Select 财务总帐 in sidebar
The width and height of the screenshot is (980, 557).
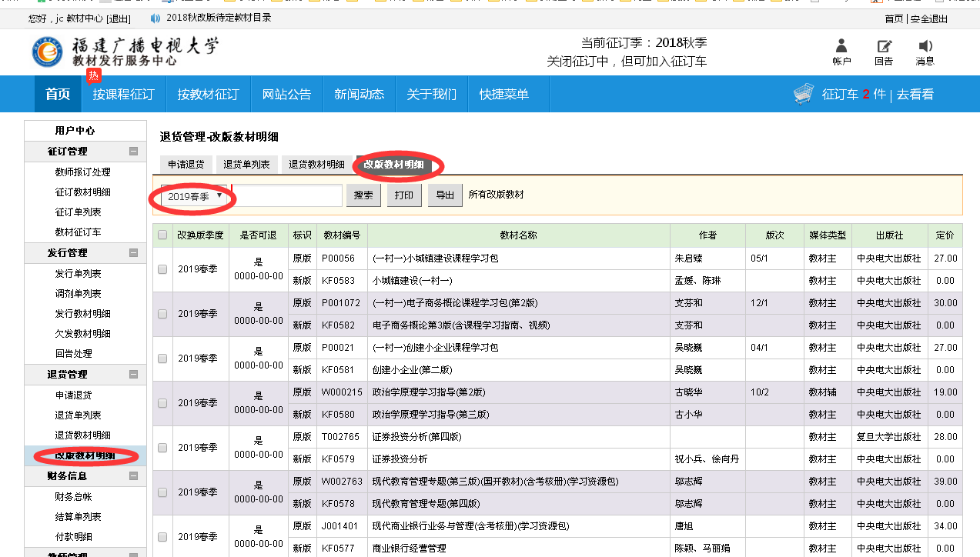tap(73, 497)
